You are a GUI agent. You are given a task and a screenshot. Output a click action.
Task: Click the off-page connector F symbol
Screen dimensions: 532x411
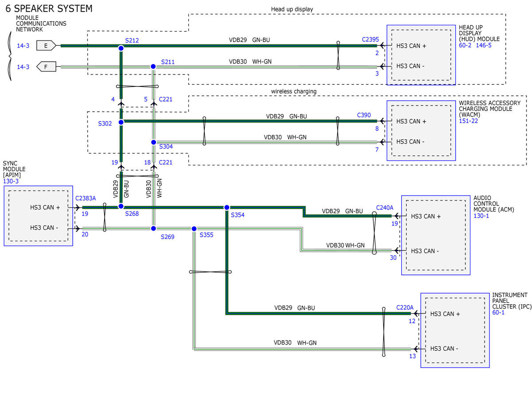pyautogui.click(x=46, y=67)
